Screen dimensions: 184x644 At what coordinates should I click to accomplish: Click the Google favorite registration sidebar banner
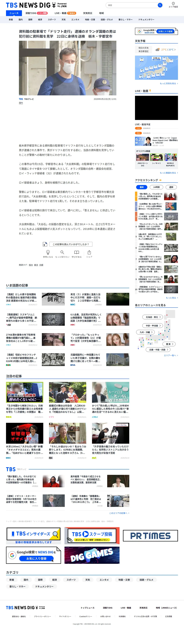point(156,31)
